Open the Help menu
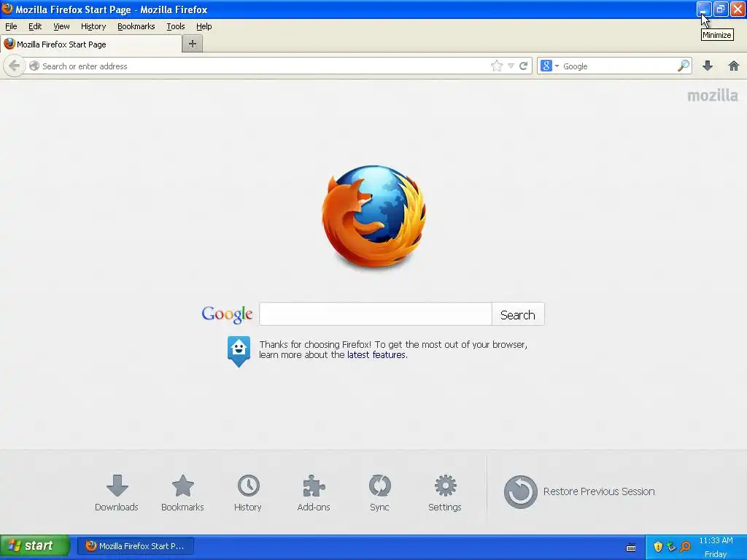Image resolution: width=747 pixels, height=560 pixels. (x=204, y=26)
